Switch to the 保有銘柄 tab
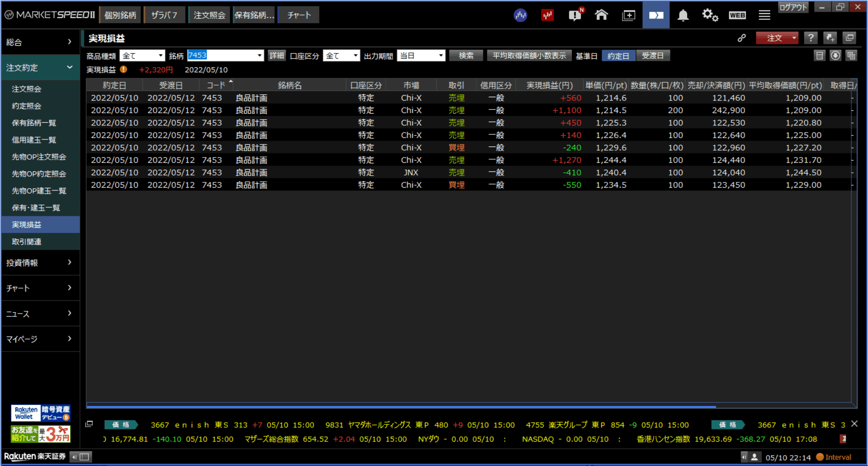The width and height of the screenshot is (868, 466). (x=254, y=15)
